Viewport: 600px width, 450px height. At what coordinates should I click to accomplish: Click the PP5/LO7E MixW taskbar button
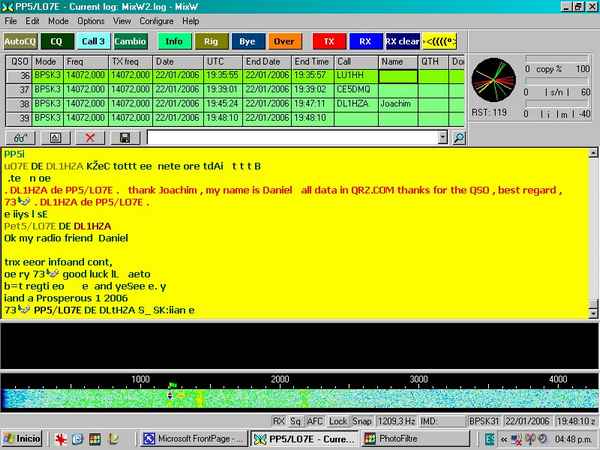[305, 439]
